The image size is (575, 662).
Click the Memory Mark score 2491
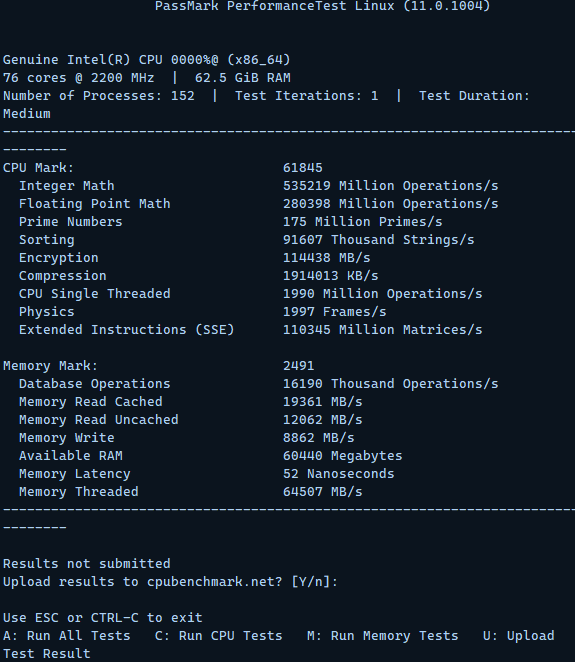pos(298,366)
